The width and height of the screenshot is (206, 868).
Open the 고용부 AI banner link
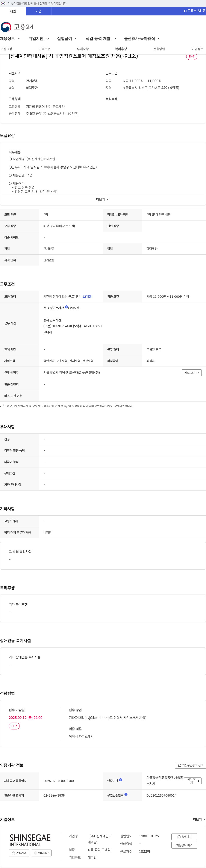point(195,11)
